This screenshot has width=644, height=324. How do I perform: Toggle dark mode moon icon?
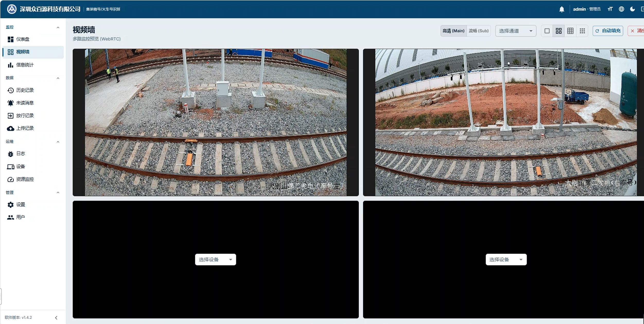click(x=632, y=9)
